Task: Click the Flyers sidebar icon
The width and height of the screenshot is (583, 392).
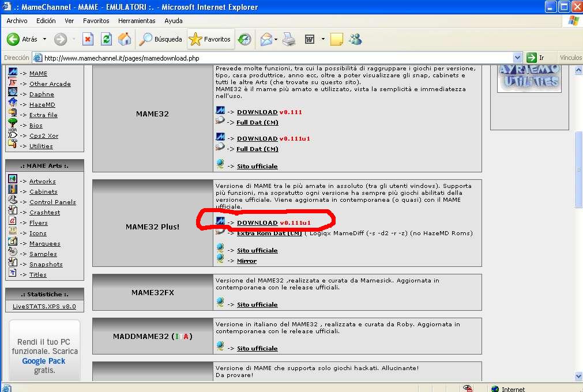Action: click(x=13, y=221)
